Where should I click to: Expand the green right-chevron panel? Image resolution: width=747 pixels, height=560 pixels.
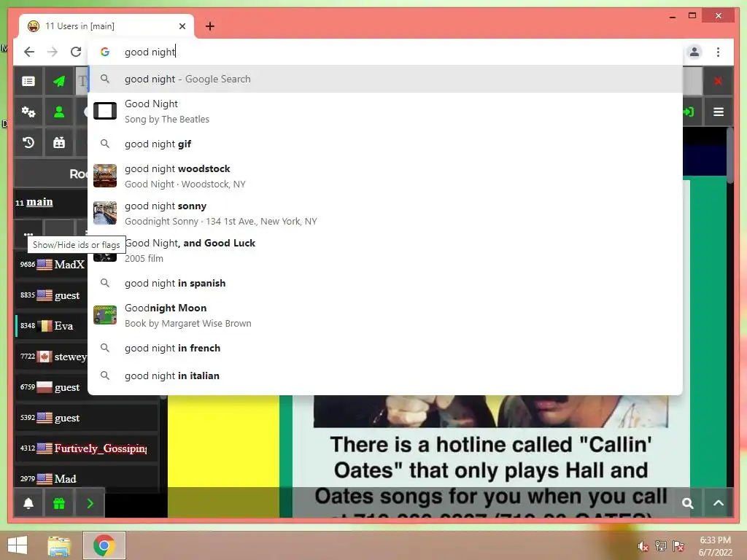click(x=90, y=503)
